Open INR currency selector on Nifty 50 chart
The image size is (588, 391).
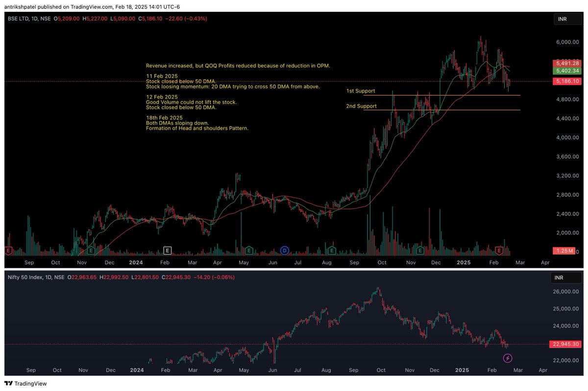[566, 279]
